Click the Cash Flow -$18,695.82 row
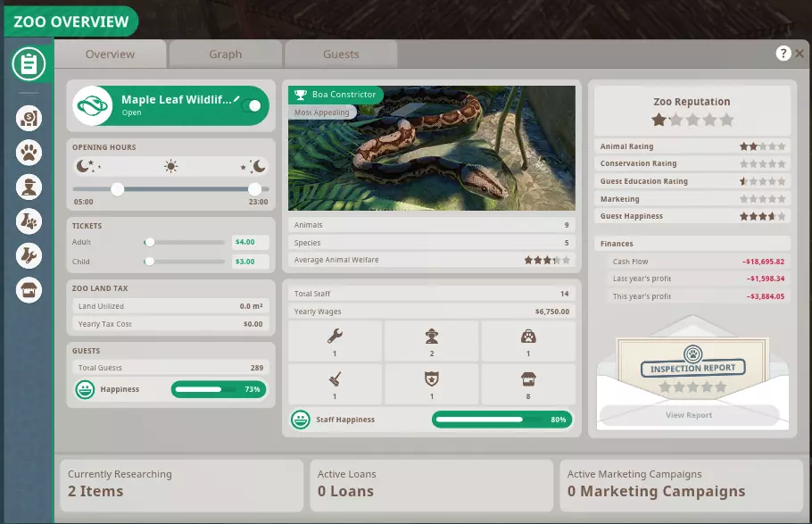Image resolution: width=812 pixels, height=524 pixels. (698, 262)
